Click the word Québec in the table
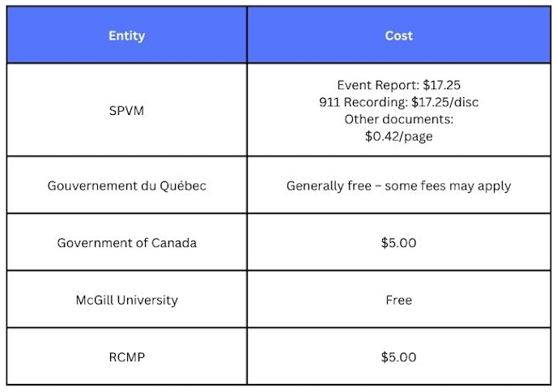The height and width of the screenshot is (392, 557). tap(183, 185)
